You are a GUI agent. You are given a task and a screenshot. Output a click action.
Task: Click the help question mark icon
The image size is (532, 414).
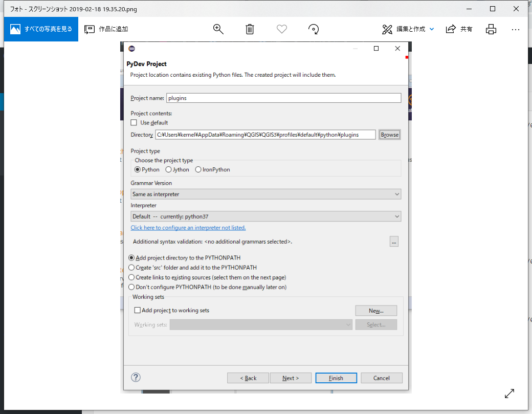136,378
